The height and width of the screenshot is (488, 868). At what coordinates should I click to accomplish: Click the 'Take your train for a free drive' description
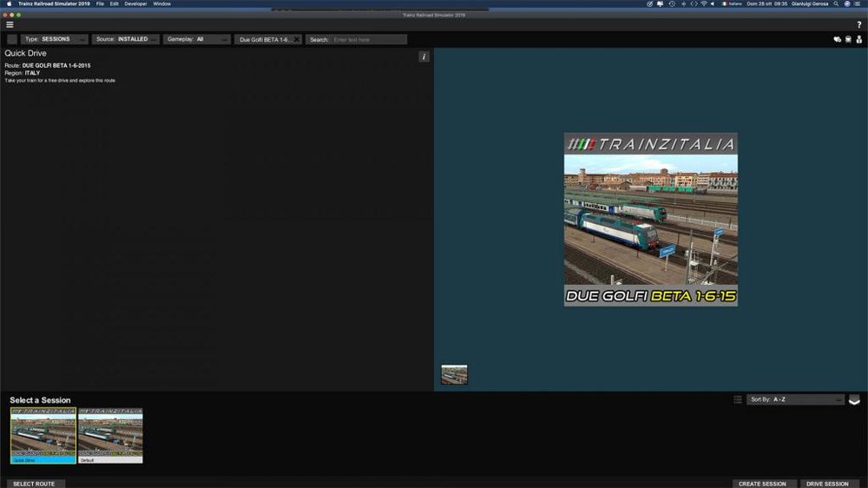pos(60,80)
